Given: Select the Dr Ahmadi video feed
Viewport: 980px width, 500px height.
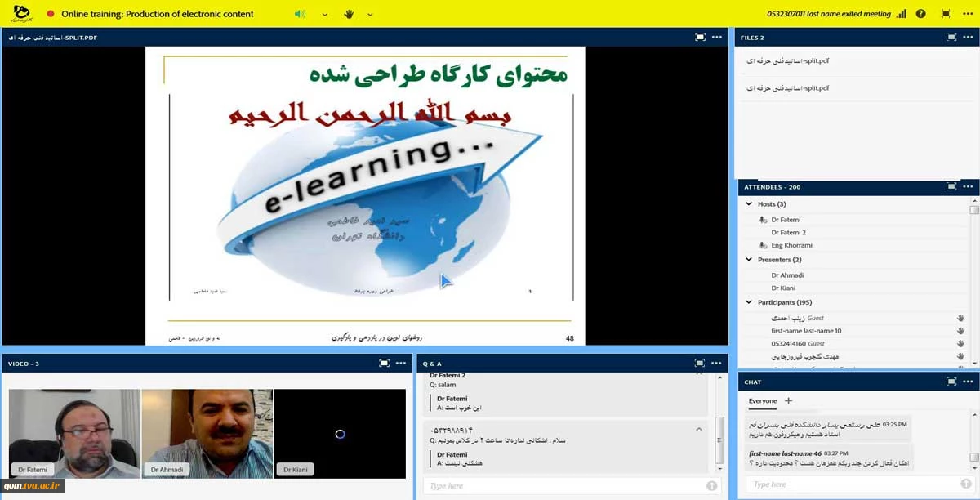Looking at the screenshot, I should pyautogui.click(x=207, y=433).
